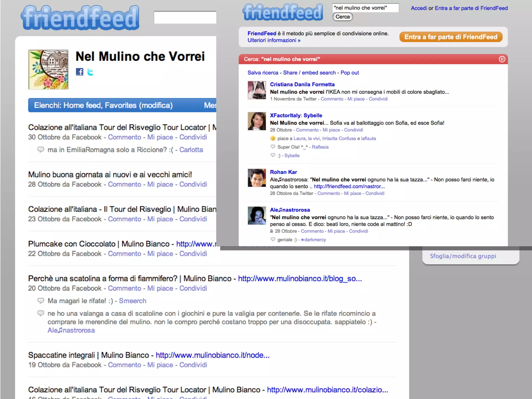The image size is (532, 399).
Task: Click the search field containing "nel mulino che vorrei"
Action: click(x=365, y=8)
